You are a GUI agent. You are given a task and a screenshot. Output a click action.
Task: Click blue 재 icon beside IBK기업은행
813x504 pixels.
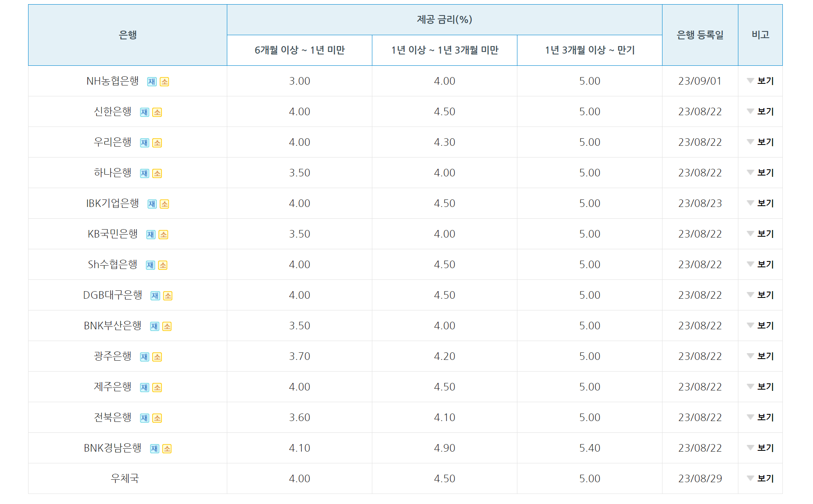152,204
